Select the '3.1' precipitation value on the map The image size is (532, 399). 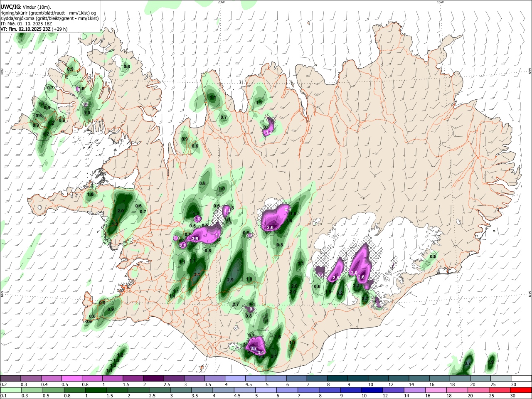click(x=197, y=274)
